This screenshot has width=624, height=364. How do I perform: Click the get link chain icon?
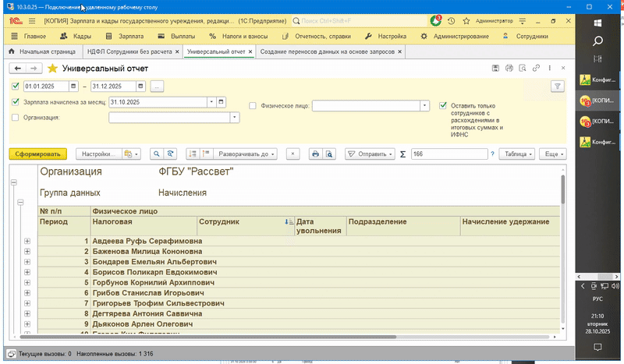click(x=536, y=68)
